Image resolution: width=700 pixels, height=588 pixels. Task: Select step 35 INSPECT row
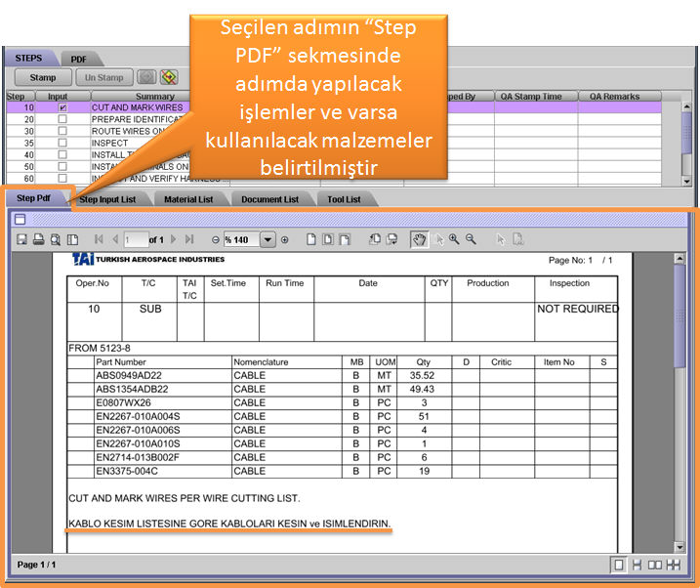point(334,143)
